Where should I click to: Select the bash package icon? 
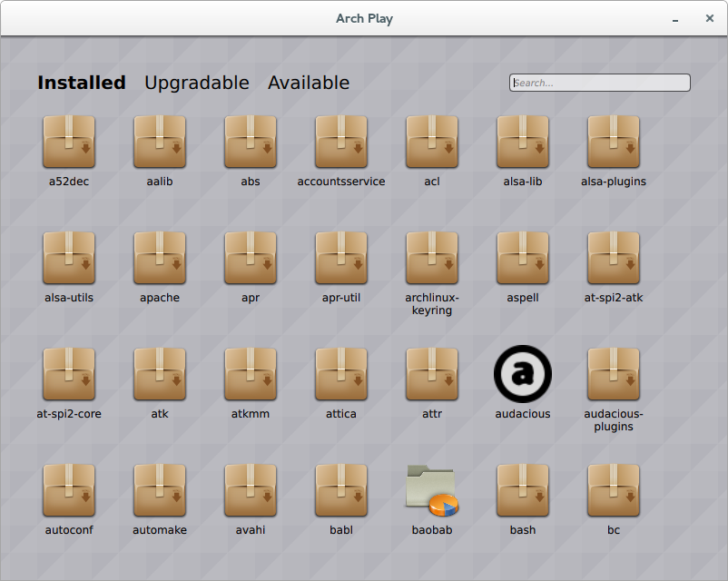(x=523, y=490)
